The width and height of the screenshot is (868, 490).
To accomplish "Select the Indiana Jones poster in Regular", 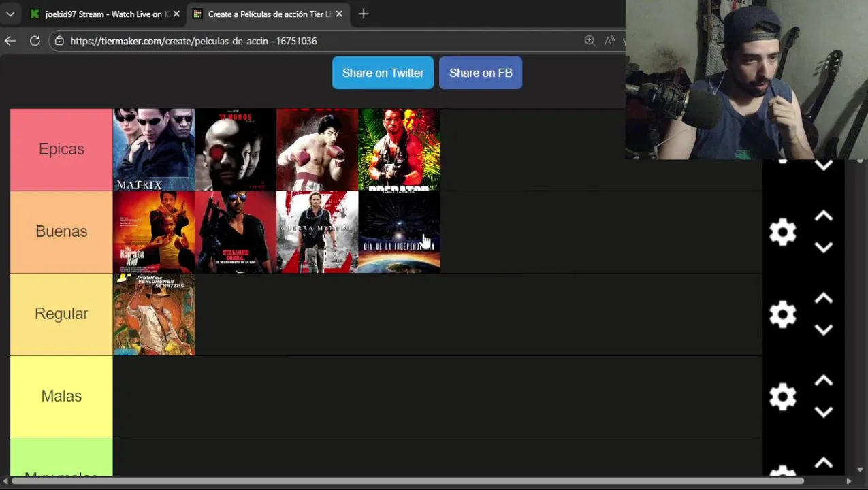I will coord(154,314).
